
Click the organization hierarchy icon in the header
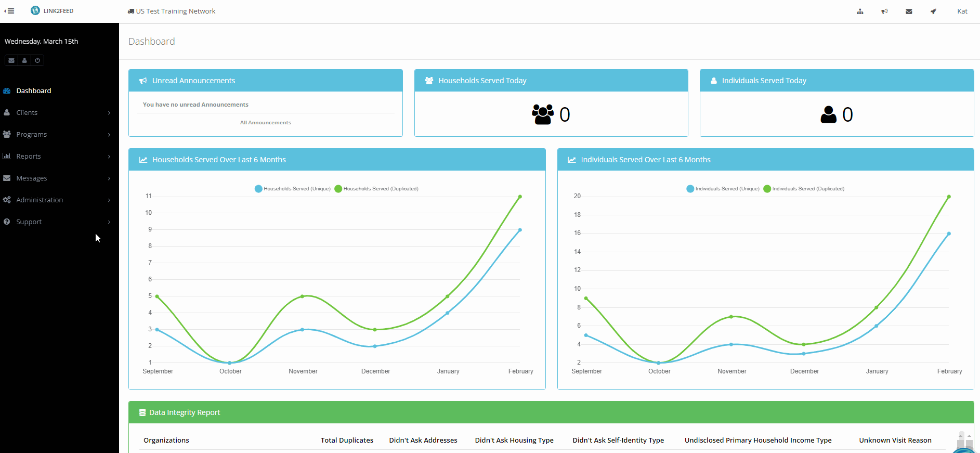(x=860, y=11)
